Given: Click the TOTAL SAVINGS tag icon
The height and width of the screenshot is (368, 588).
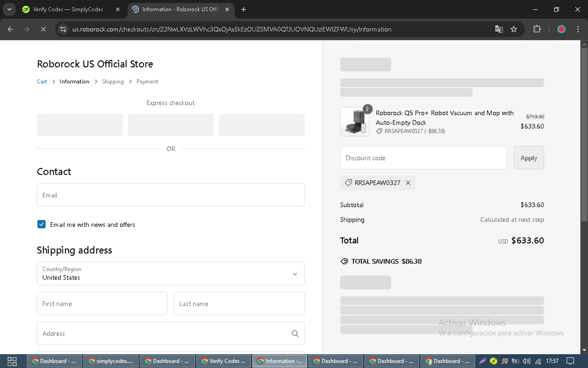Looking at the screenshot, I should 344,261.
